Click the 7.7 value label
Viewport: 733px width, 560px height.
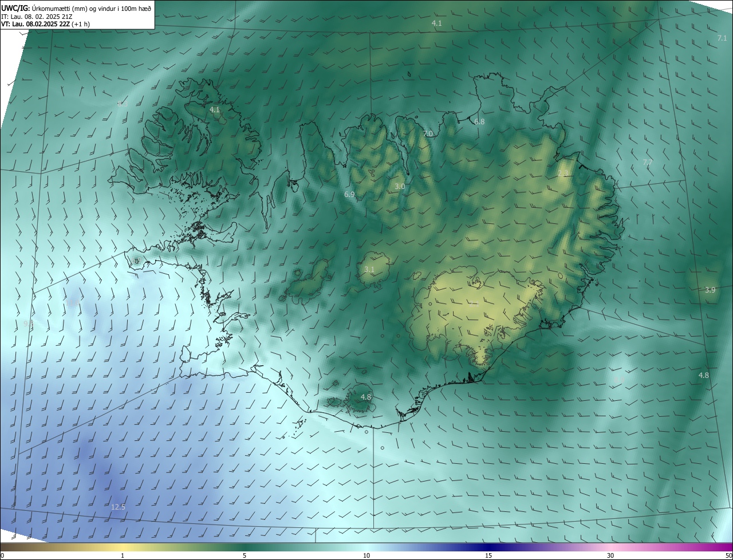click(648, 163)
